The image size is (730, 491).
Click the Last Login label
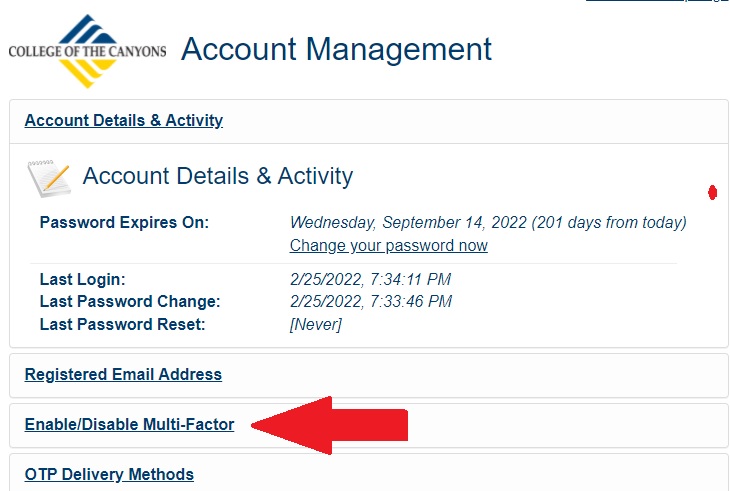(x=82, y=280)
